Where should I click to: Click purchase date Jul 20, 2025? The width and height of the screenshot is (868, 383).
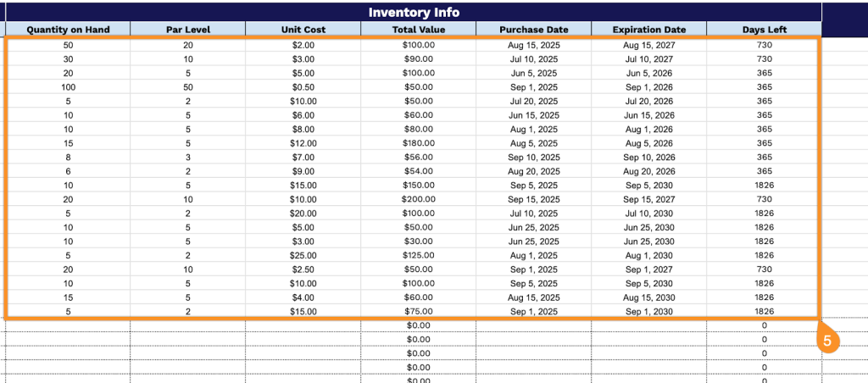coord(533,101)
